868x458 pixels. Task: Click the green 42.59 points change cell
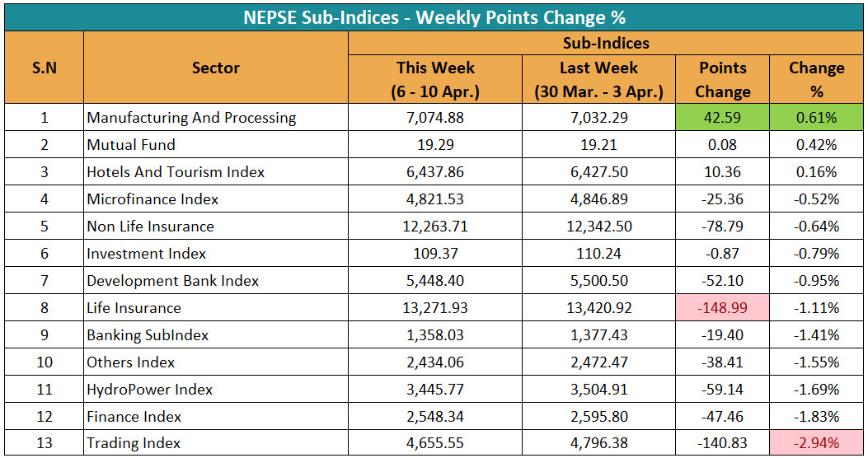coord(722,118)
